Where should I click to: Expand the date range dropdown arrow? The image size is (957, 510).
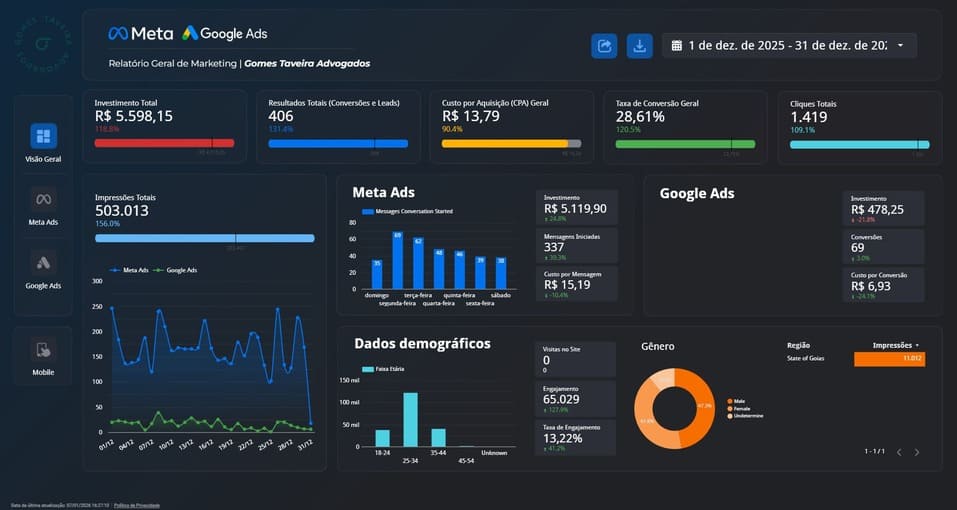coord(900,46)
